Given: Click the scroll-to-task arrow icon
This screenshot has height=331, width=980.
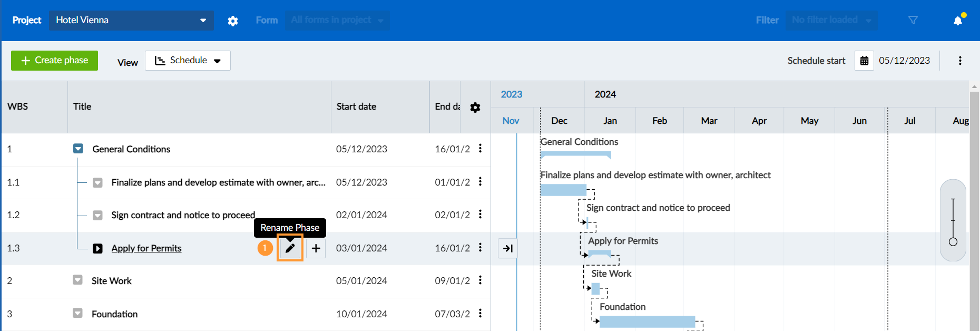Looking at the screenshot, I should (x=508, y=248).
